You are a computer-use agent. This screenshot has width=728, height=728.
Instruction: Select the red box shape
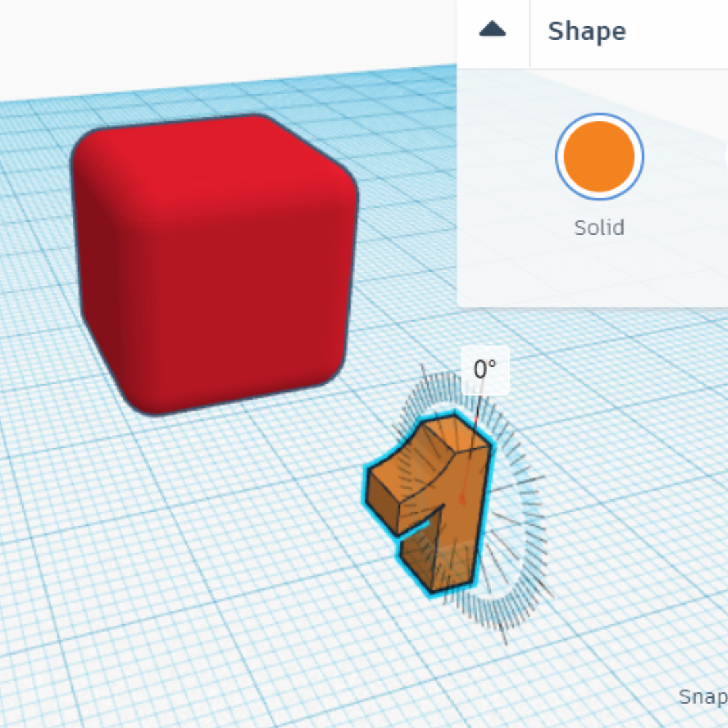point(216,270)
